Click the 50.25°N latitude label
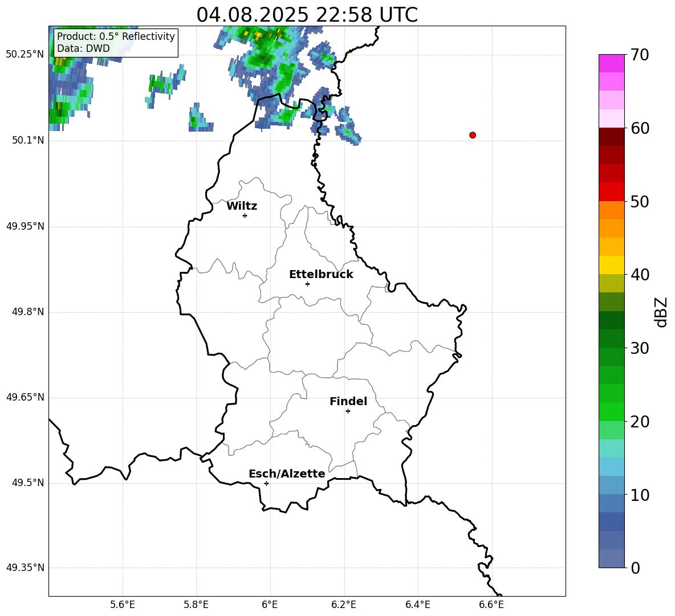This screenshot has height=616, width=675. (25, 55)
